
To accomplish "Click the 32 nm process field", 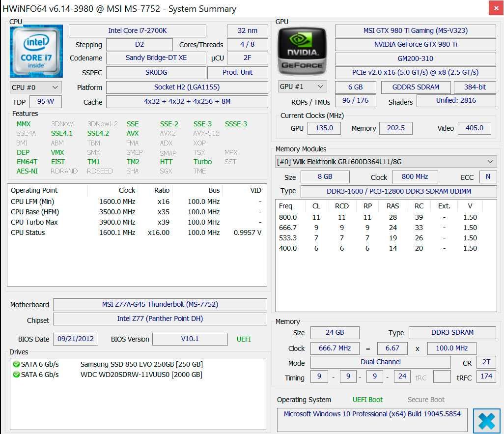I will [x=248, y=30].
